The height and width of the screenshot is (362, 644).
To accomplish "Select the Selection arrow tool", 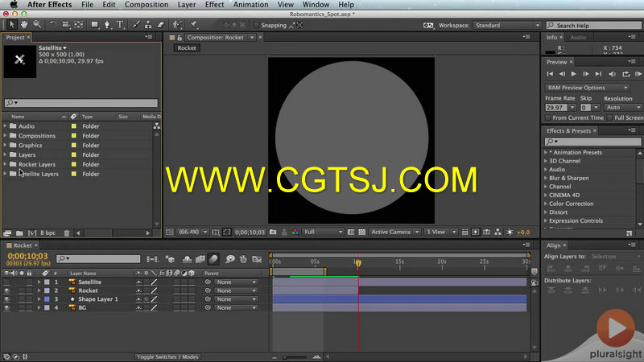I will 11,25.
